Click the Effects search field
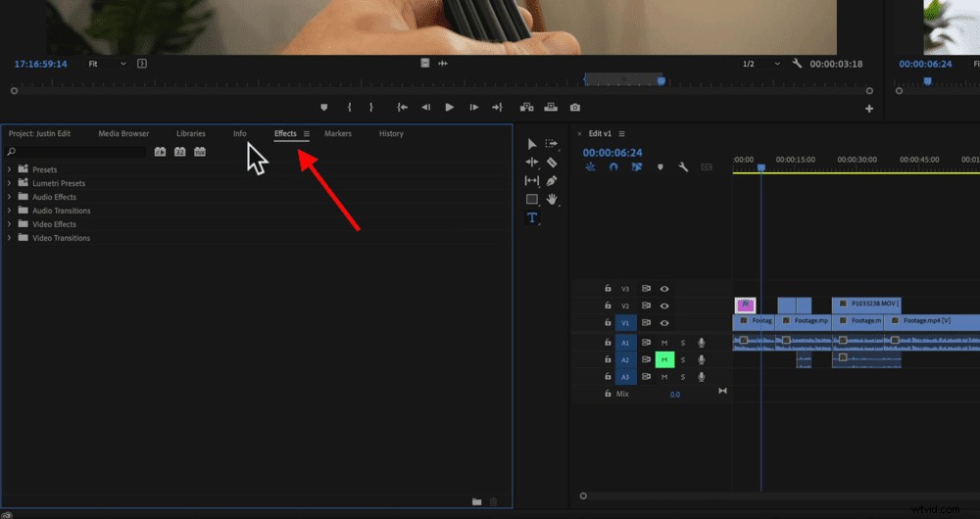 76,152
